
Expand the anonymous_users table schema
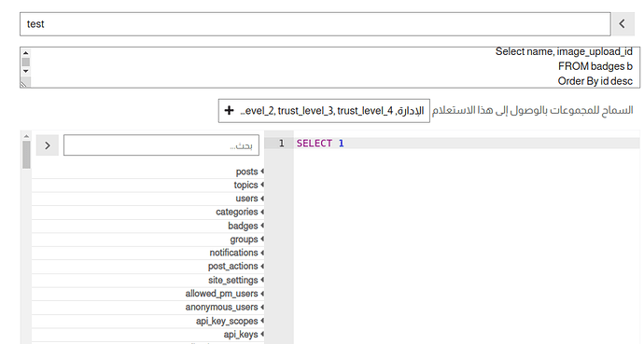coord(147,307)
